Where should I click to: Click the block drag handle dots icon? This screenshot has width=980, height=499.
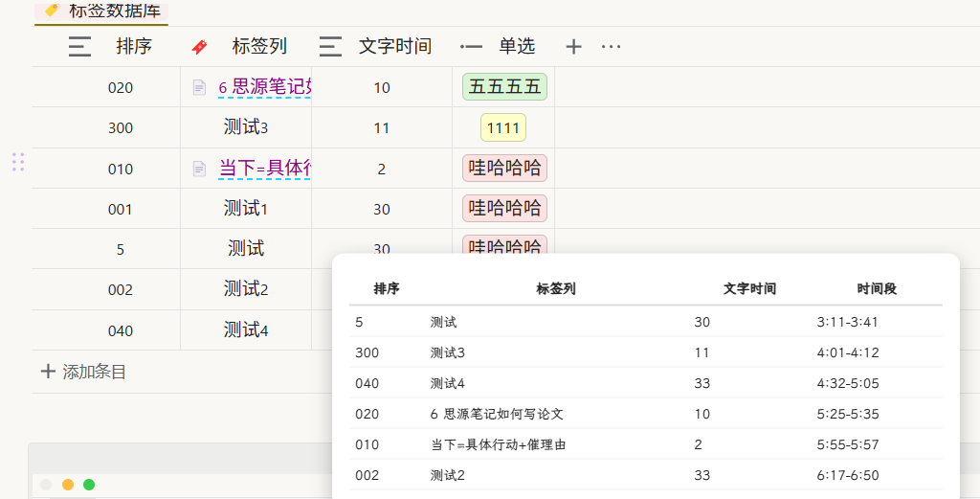18,162
